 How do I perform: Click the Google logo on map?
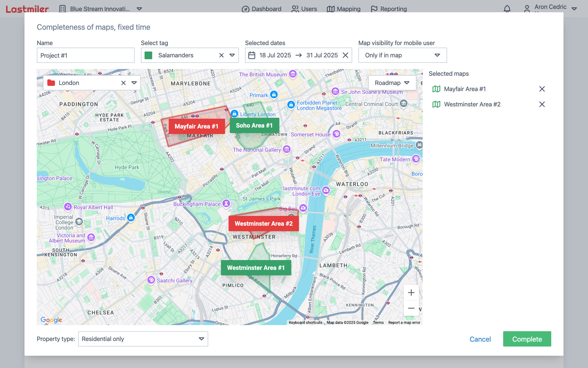(51, 320)
